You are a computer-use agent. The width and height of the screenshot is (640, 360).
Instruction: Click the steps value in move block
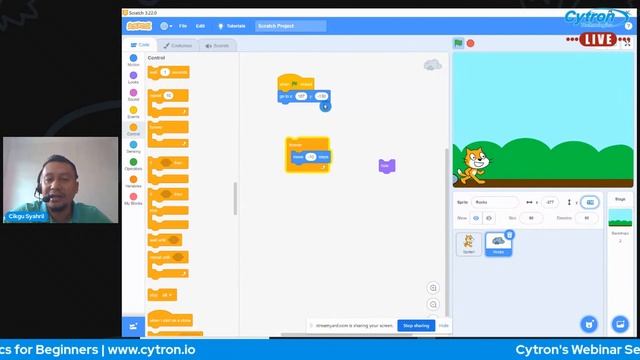coord(311,157)
